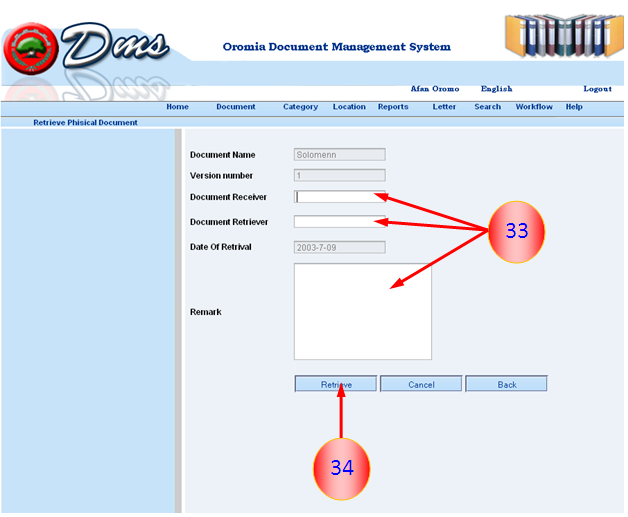Open the Home menu
This screenshot has height=517, width=628.
coord(177,107)
